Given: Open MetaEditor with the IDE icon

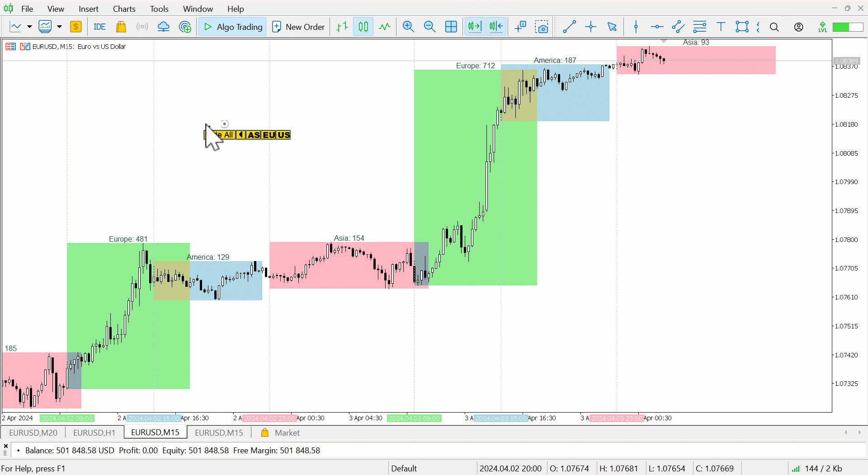Looking at the screenshot, I should 99,27.
